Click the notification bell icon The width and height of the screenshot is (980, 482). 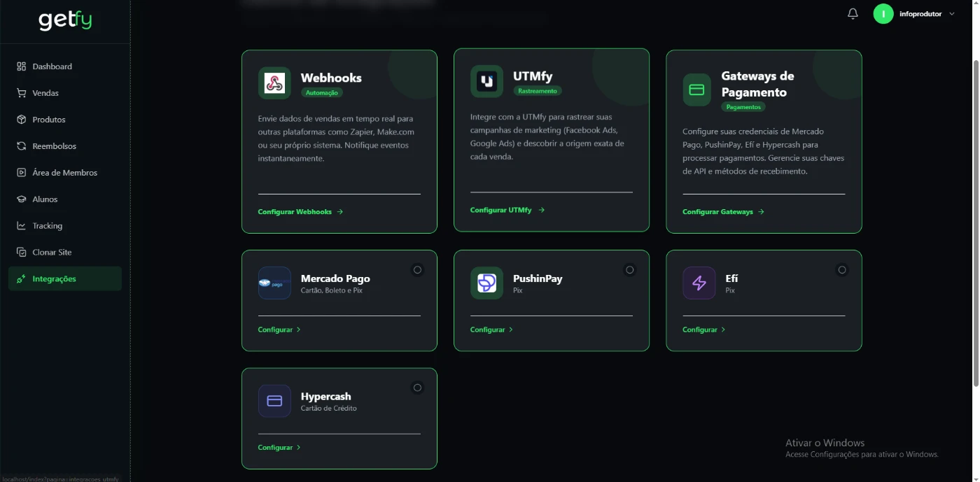click(x=853, y=14)
